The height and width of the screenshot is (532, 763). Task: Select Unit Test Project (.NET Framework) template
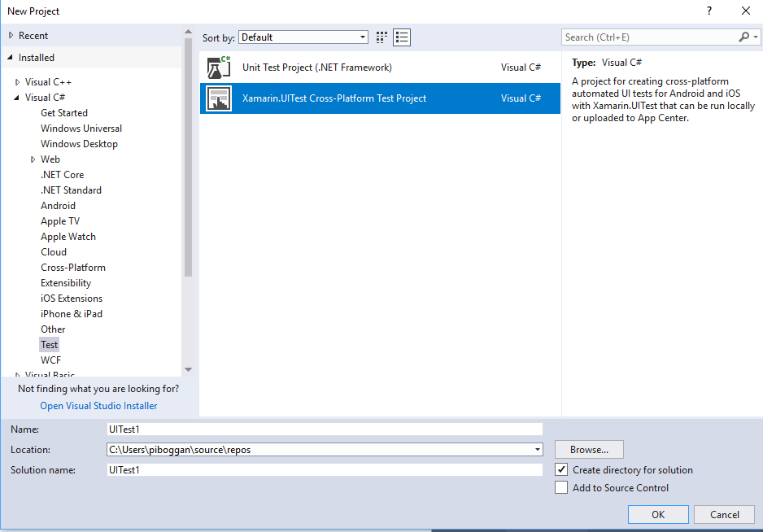(x=380, y=68)
